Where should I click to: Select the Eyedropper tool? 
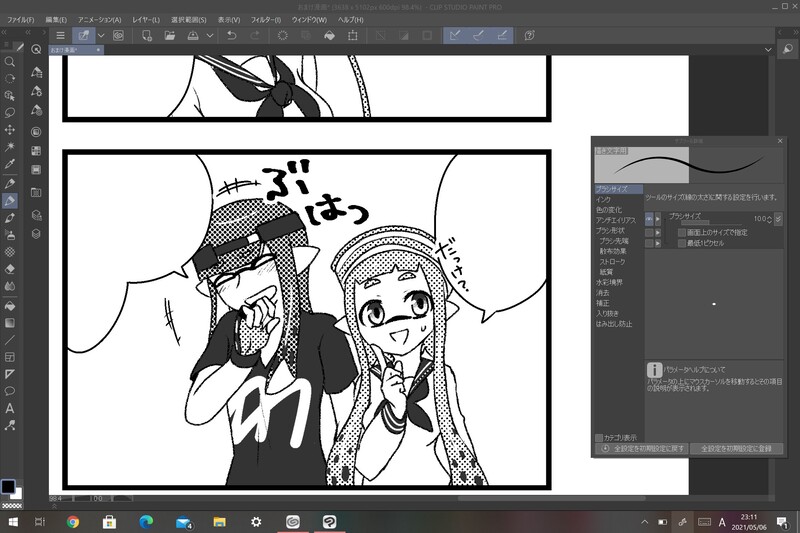point(9,164)
